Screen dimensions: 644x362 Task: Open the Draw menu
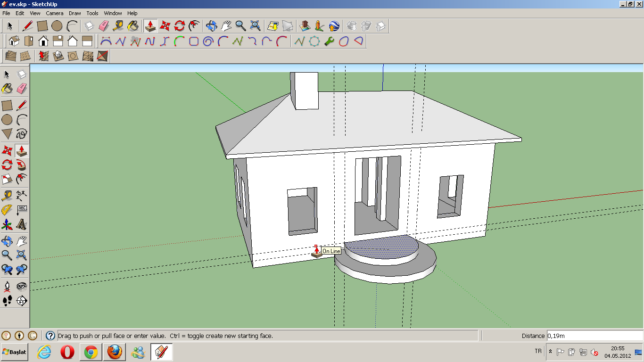tap(74, 13)
